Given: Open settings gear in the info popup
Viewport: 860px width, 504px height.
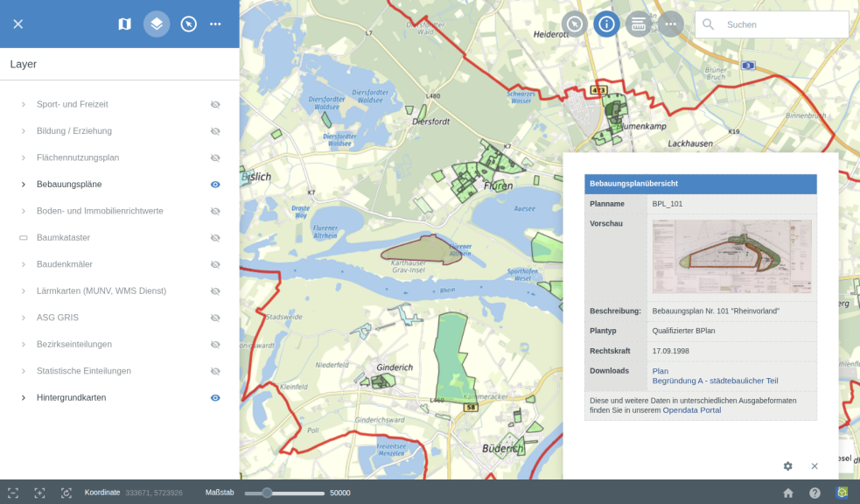Looking at the screenshot, I should coord(787,466).
